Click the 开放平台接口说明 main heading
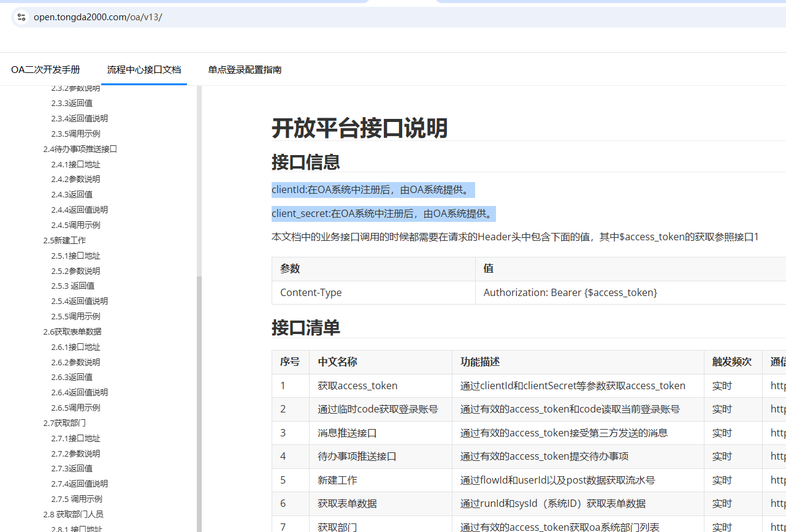 [359, 128]
